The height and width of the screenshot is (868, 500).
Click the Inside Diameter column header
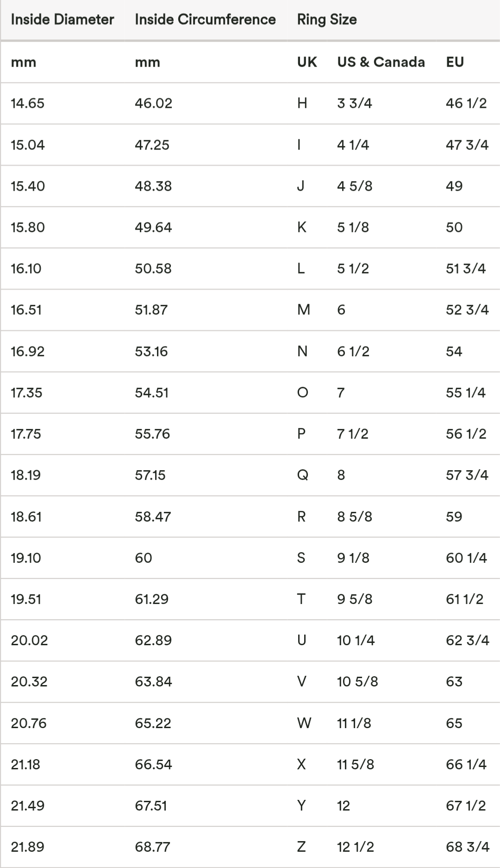click(62, 19)
